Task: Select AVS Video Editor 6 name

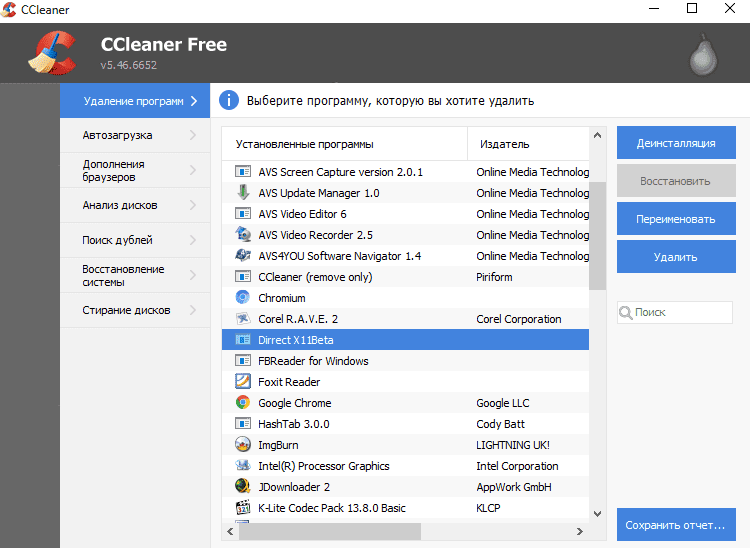Action: pos(302,214)
